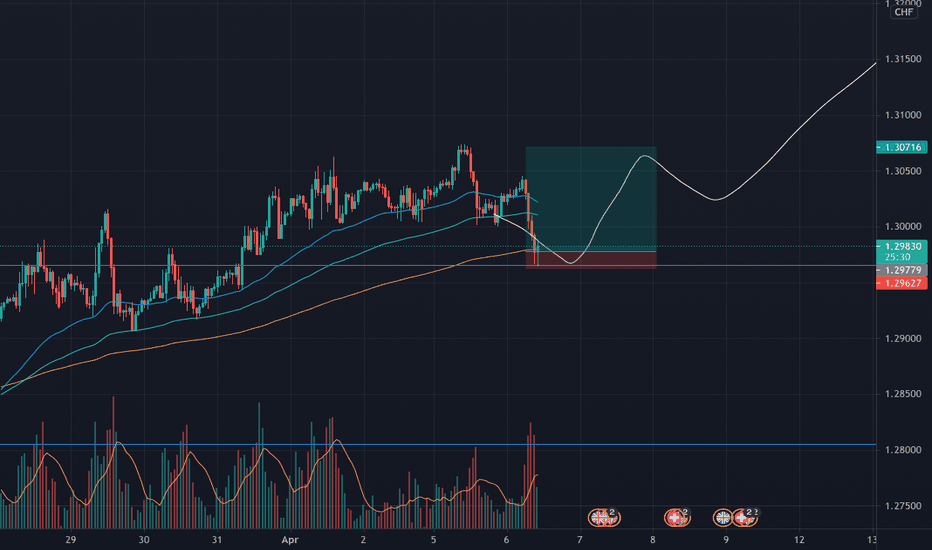The image size is (932, 550).
Task: Open the Swiss economic event icon near Apr 8
Action: 675,518
